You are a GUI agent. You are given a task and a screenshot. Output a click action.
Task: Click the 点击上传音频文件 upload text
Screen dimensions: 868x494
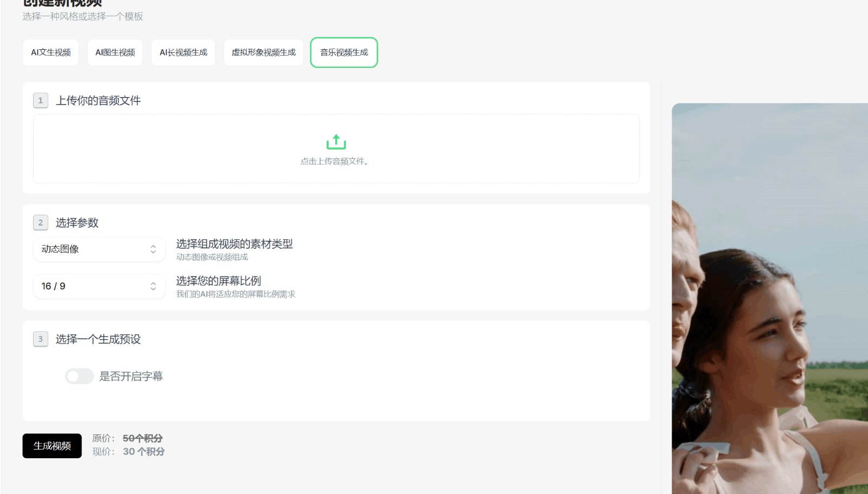335,162
